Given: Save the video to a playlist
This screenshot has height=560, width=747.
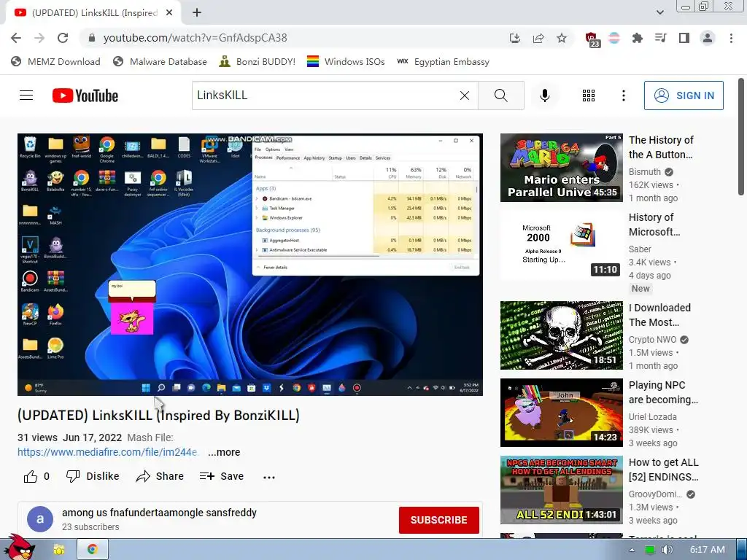Looking at the screenshot, I should (222, 476).
